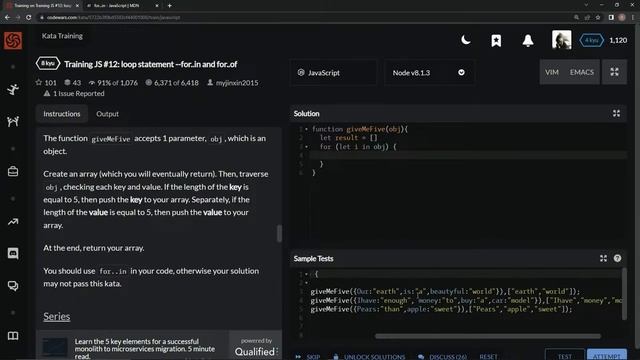This screenshot has width=640, height=360.
Task: Open the Practice karate icon in sidebar
Action: (13, 89)
